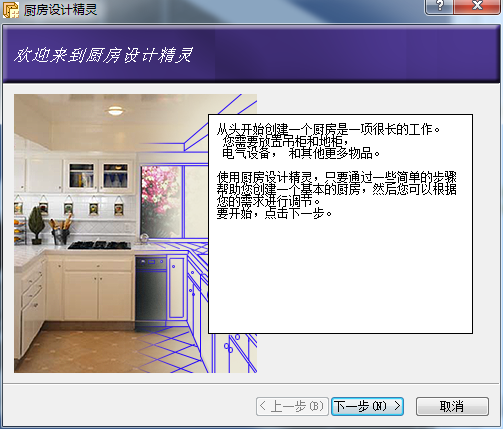Click the ceiling light in the kitchen photo
503x429 pixels.
point(116,110)
